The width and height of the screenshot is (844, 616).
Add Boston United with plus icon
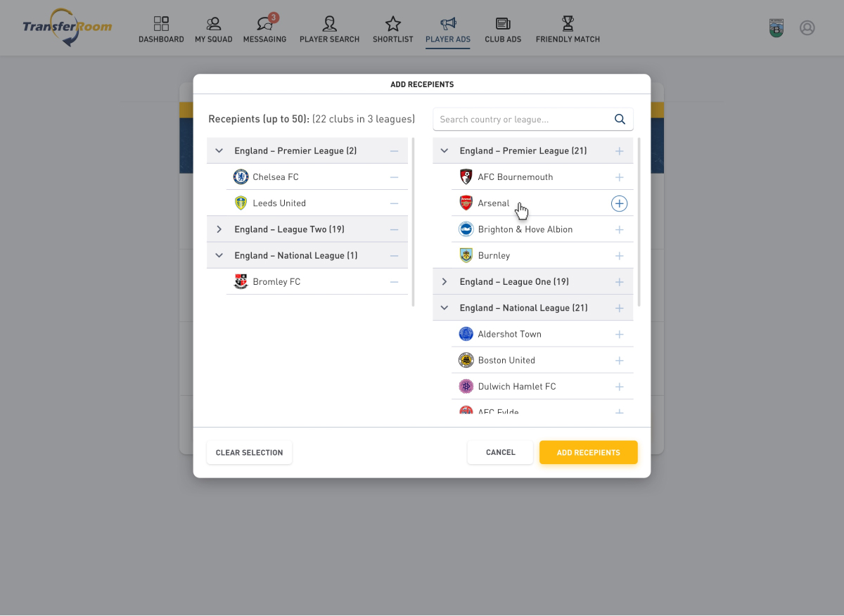click(x=619, y=361)
